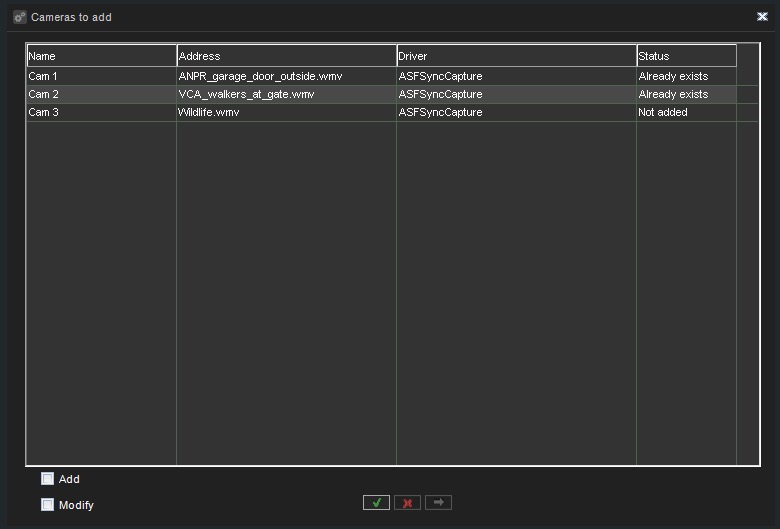Click the green checkmark confirm button
780x529 pixels.
pyautogui.click(x=376, y=503)
